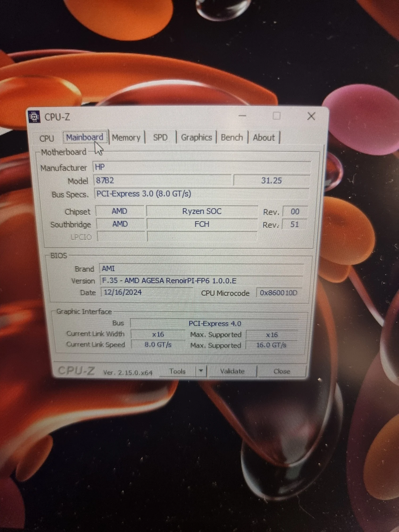Click the Current Link Width x16 value
Screen dimensions: 399x532
(158, 334)
